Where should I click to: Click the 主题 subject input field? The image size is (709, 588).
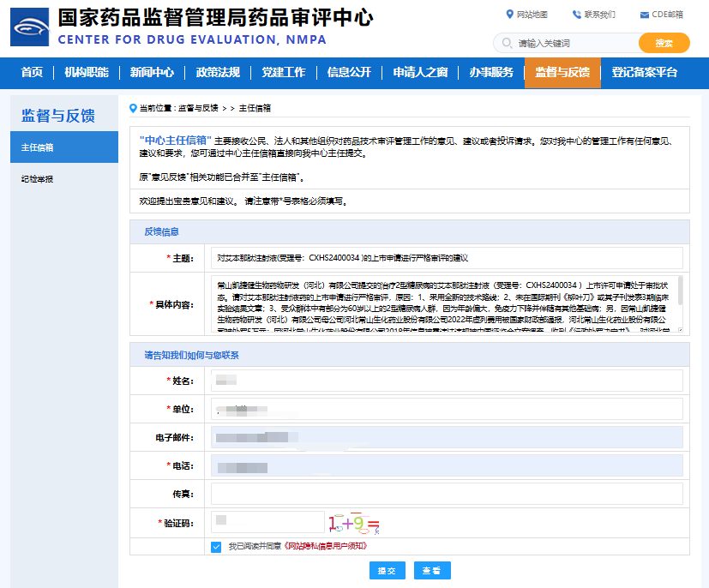tap(446, 257)
